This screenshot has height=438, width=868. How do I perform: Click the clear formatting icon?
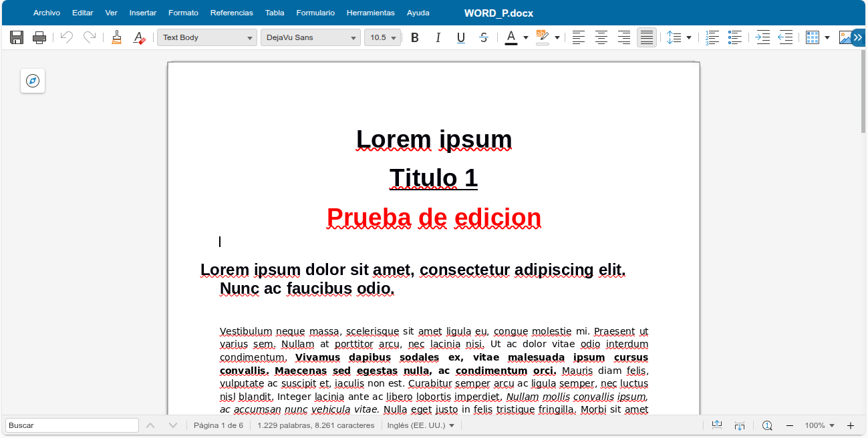[x=139, y=37]
